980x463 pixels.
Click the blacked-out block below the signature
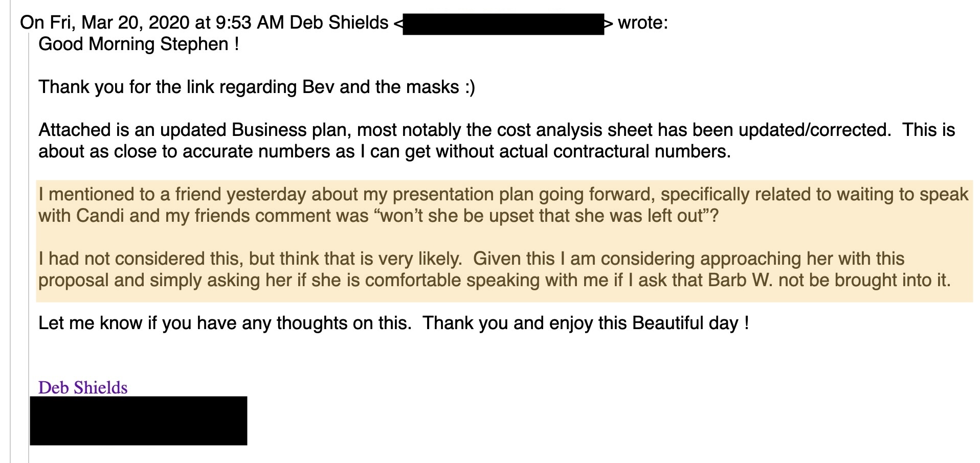tap(138, 420)
